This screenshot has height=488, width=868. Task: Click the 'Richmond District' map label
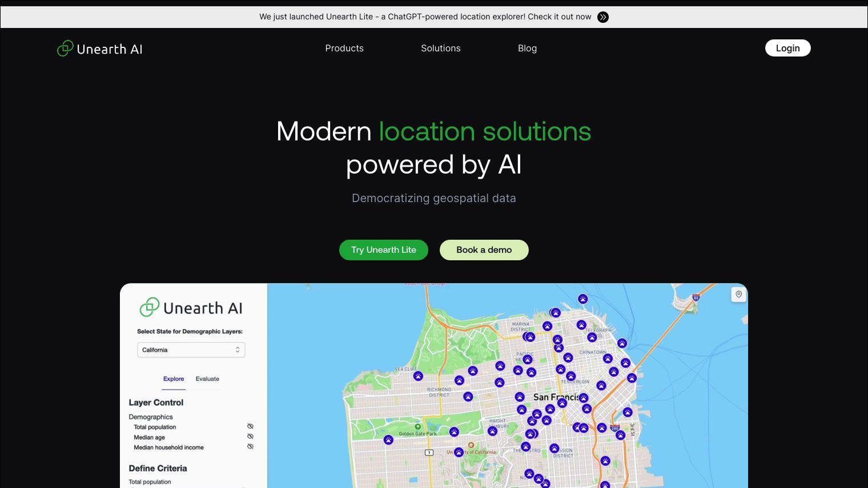pyautogui.click(x=439, y=392)
